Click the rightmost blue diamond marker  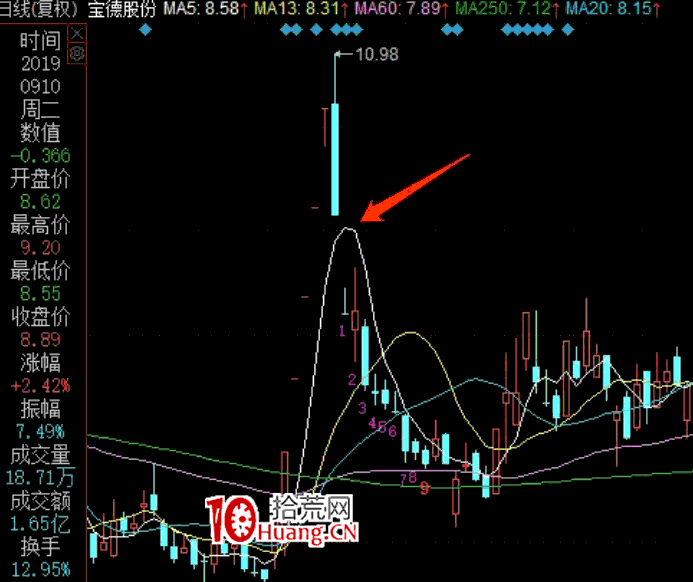click(x=567, y=30)
